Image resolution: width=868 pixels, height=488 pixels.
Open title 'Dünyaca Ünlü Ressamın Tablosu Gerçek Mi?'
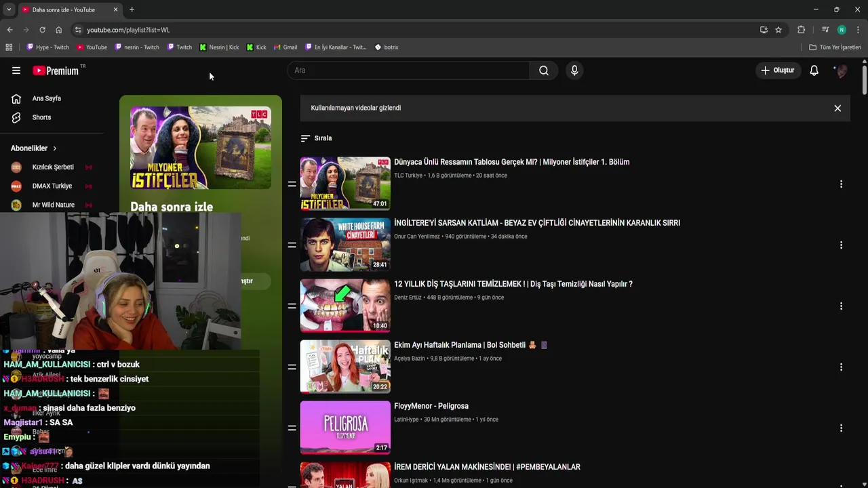tap(512, 162)
